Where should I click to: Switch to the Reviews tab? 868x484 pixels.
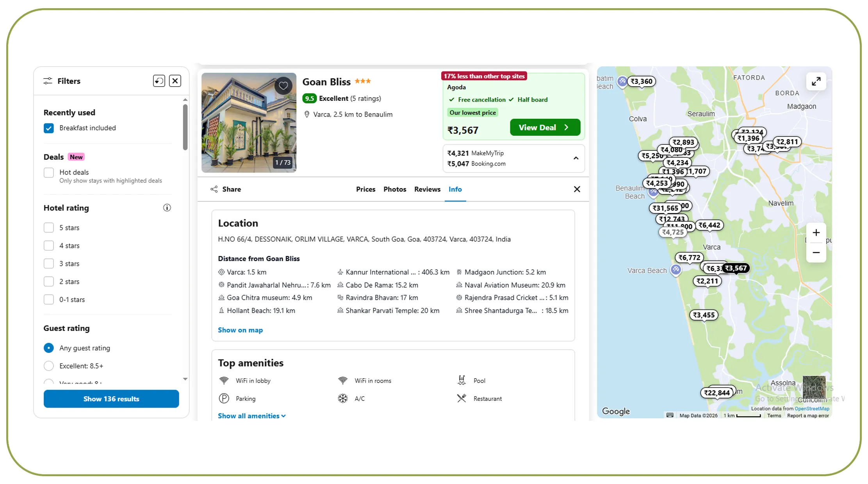click(427, 189)
